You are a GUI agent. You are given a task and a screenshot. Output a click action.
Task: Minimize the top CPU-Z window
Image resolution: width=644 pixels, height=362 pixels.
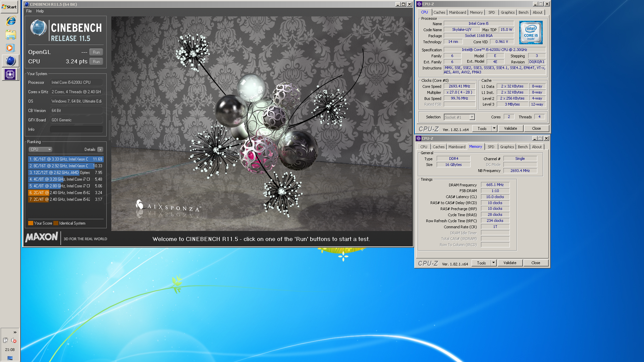click(x=535, y=4)
